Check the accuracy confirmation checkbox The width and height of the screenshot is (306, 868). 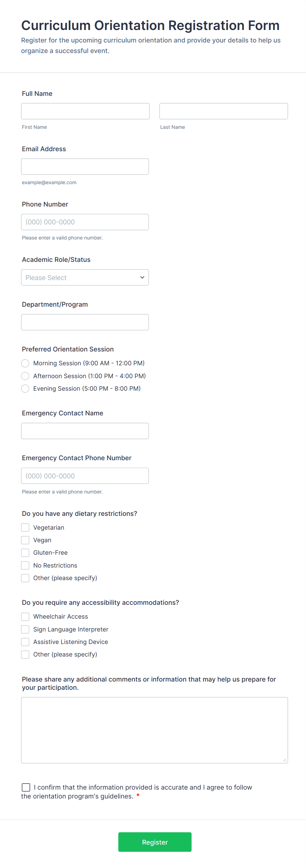pos(26,787)
